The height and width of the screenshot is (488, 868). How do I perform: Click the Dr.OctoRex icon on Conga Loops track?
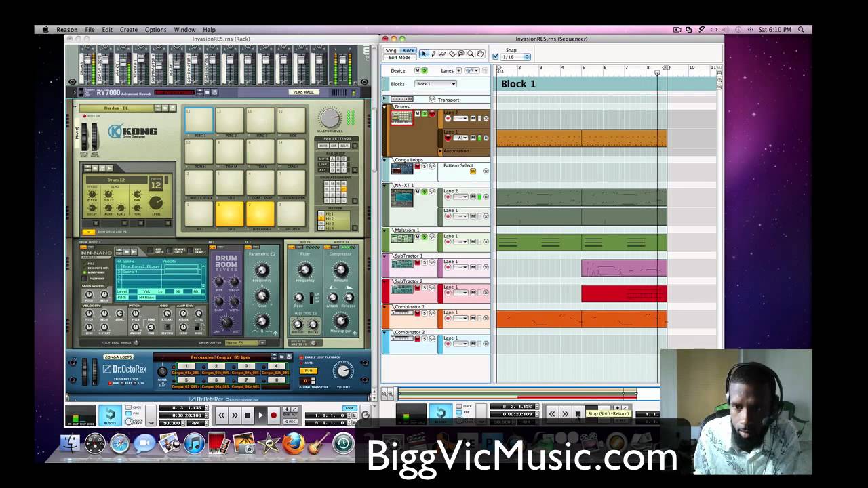point(401,168)
